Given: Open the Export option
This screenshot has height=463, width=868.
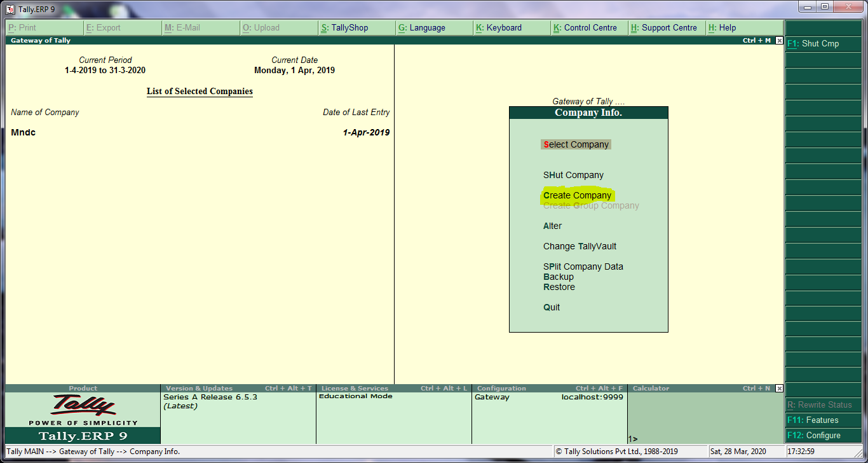Looking at the screenshot, I should (x=122, y=28).
